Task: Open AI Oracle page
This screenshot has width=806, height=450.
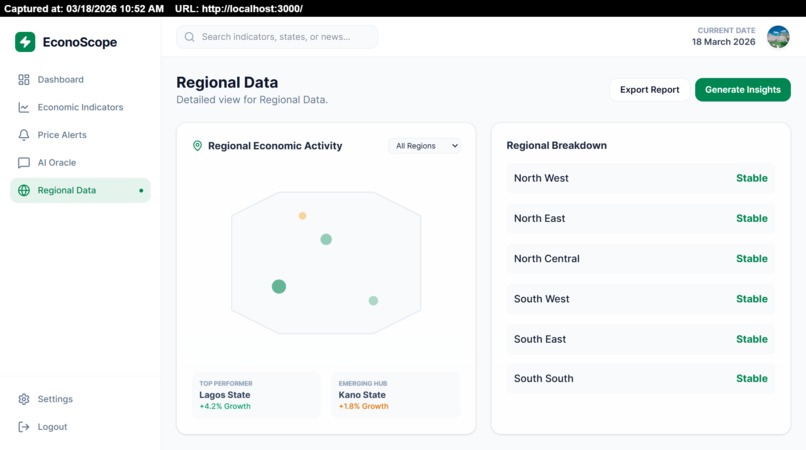Action: tap(80, 163)
